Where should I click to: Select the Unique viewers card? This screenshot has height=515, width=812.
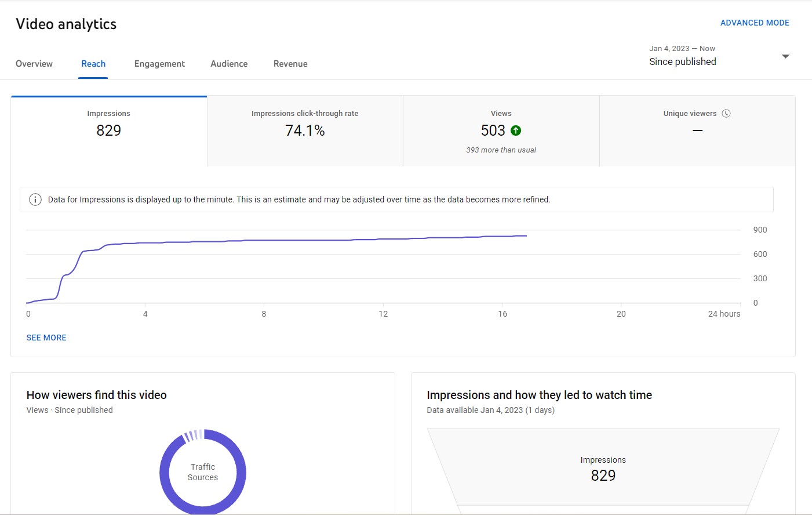[697, 131]
